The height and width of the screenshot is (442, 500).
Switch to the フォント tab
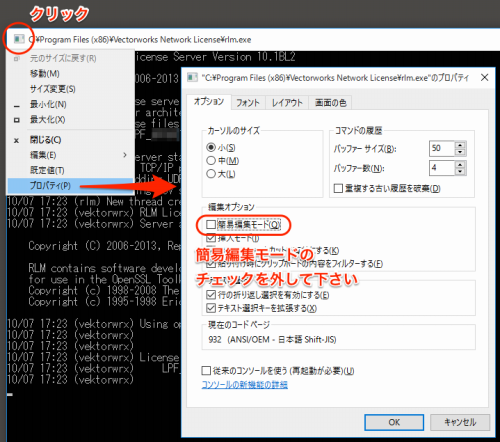[x=248, y=103]
